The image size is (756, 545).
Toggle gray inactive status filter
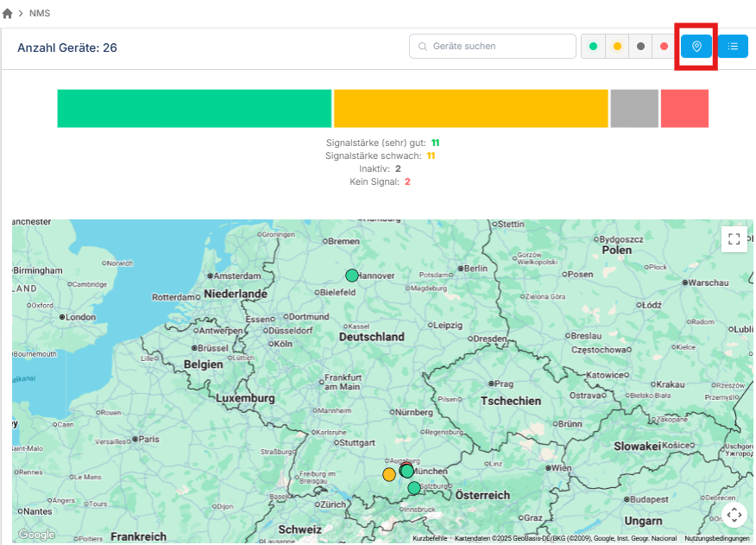(x=640, y=47)
